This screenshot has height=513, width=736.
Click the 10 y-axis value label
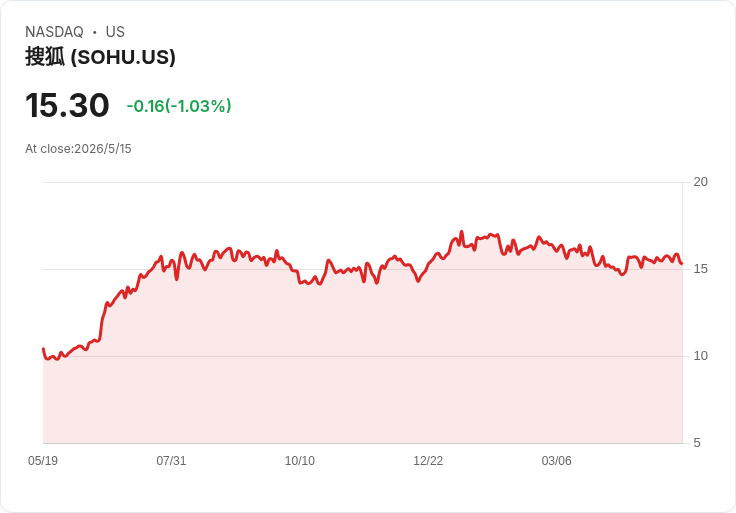pyautogui.click(x=700, y=356)
